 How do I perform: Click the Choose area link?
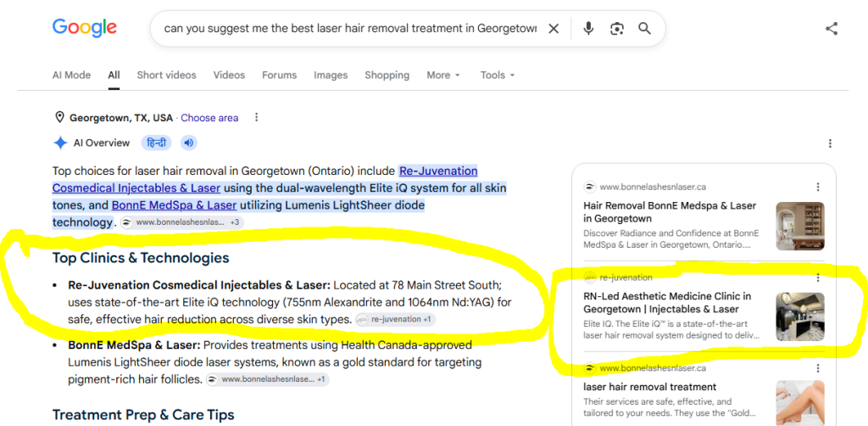click(x=209, y=117)
